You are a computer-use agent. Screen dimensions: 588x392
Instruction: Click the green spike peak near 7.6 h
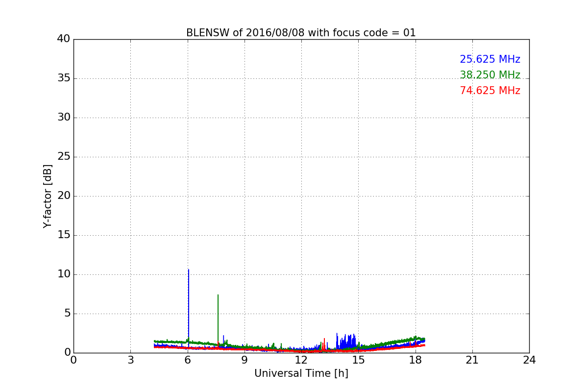coord(218,295)
